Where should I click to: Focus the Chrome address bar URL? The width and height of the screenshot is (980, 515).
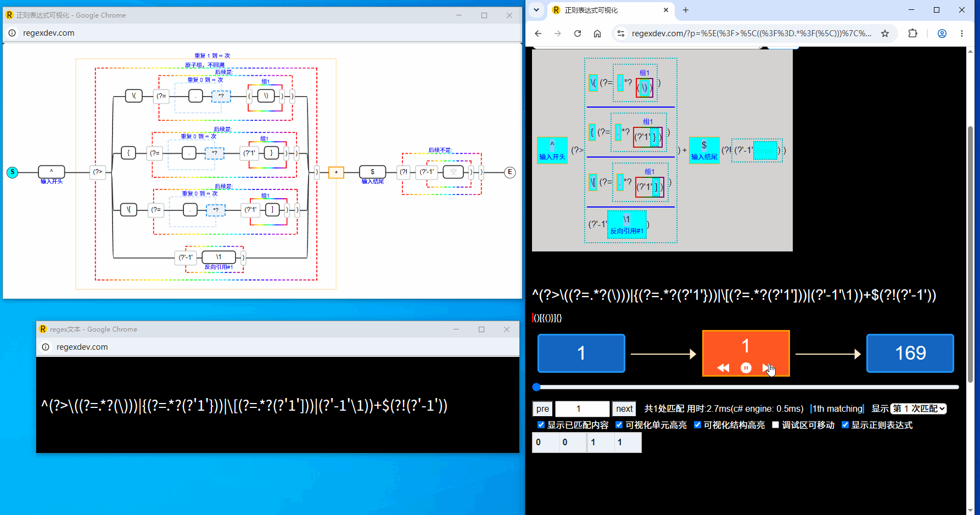pos(751,33)
